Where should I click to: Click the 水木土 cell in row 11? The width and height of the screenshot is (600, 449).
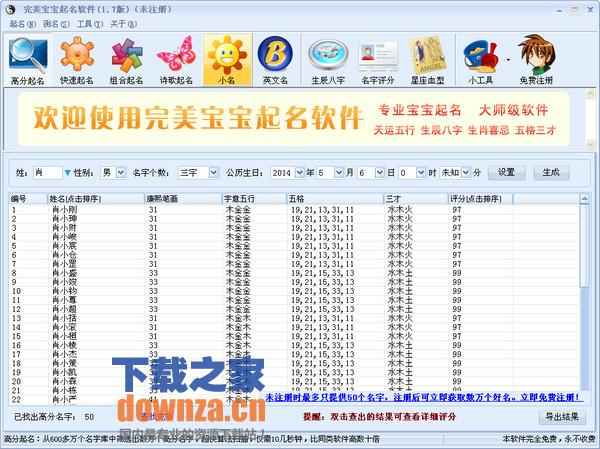point(400,300)
